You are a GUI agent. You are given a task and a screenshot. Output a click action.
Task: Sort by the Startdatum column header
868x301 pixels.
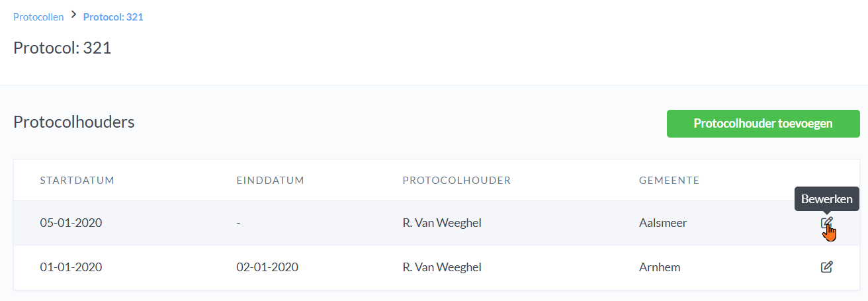(x=77, y=181)
